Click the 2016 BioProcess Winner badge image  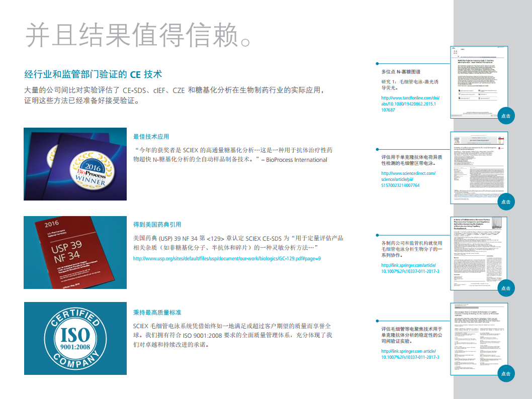click(75, 164)
